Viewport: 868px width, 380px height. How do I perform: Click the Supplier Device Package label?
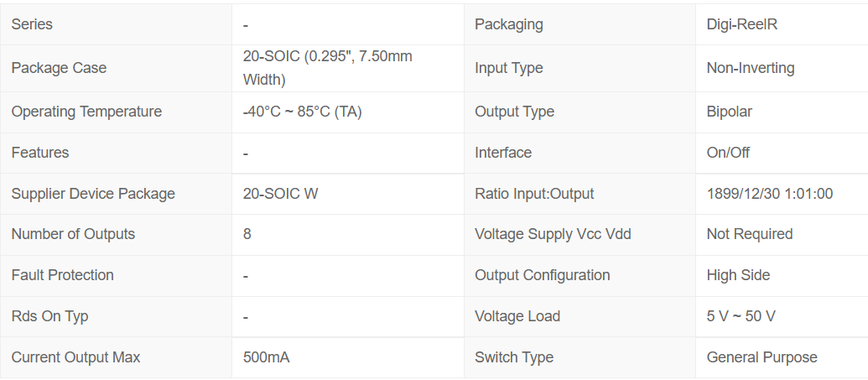pyautogui.click(x=93, y=194)
